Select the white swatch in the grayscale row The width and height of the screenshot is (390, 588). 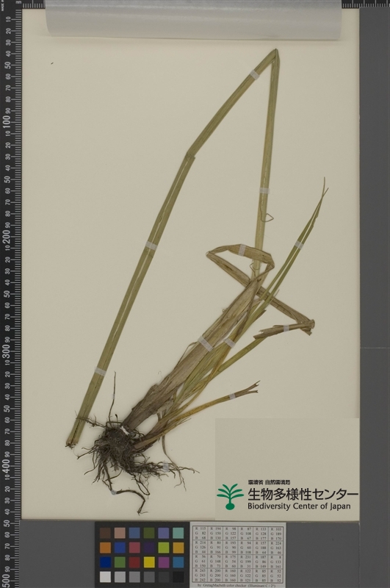pos(105,576)
